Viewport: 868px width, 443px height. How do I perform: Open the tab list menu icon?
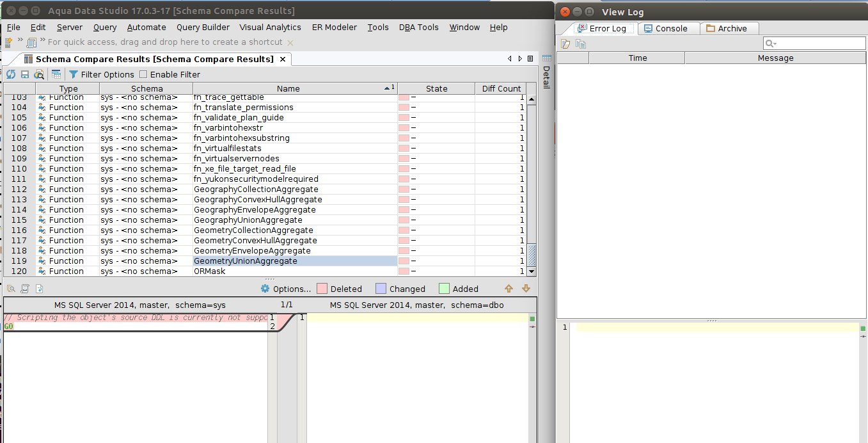(530, 59)
